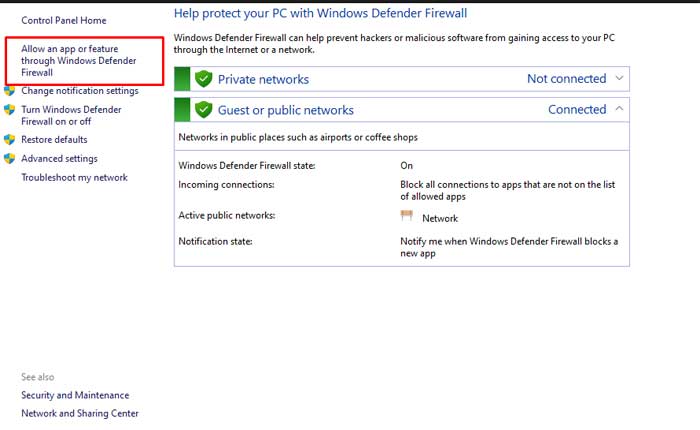The image size is (700, 430).
Task: Open the Network and Sharing Center link
Action: (x=80, y=413)
